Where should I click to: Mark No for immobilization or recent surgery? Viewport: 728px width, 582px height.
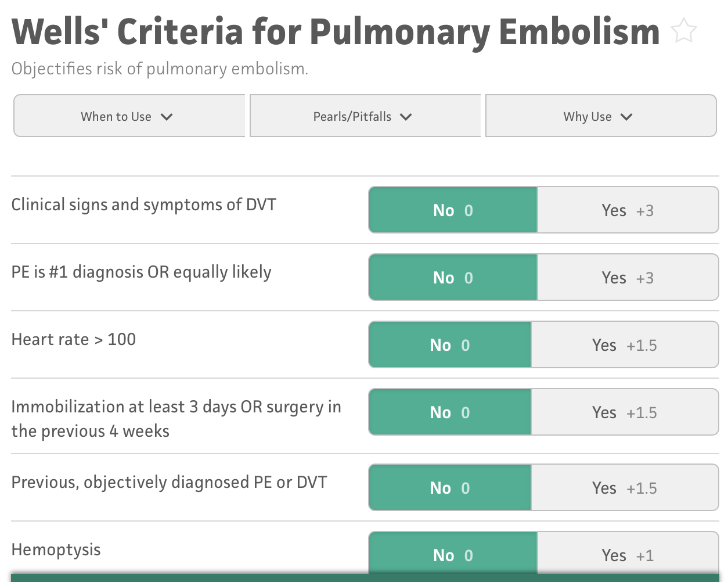tap(450, 412)
